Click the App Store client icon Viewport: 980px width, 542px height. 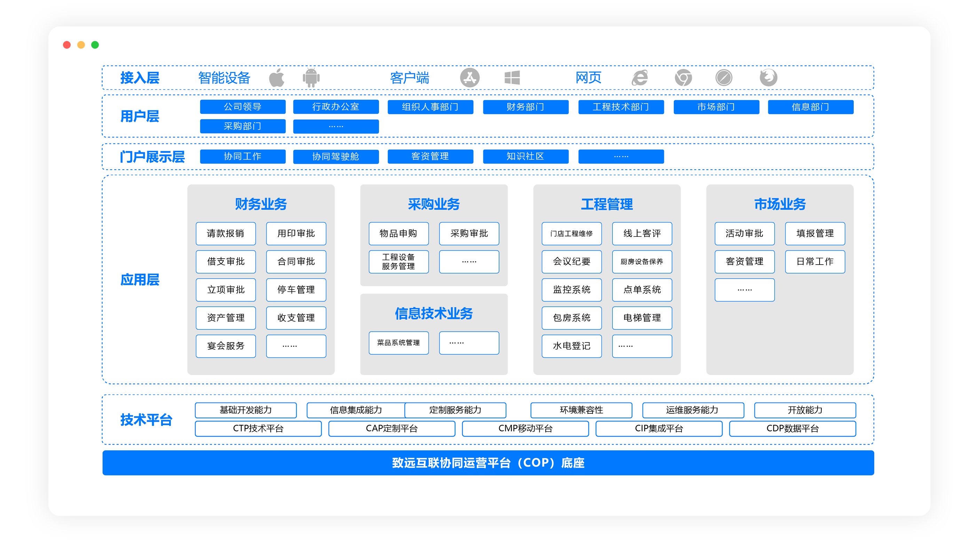pos(469,78)
